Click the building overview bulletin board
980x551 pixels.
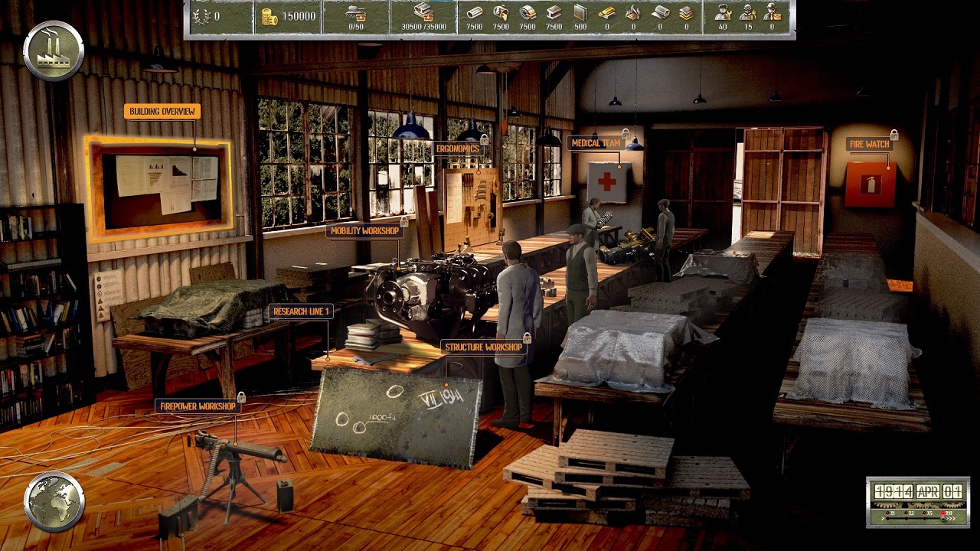pyautogui.click(x=161, y=187)
